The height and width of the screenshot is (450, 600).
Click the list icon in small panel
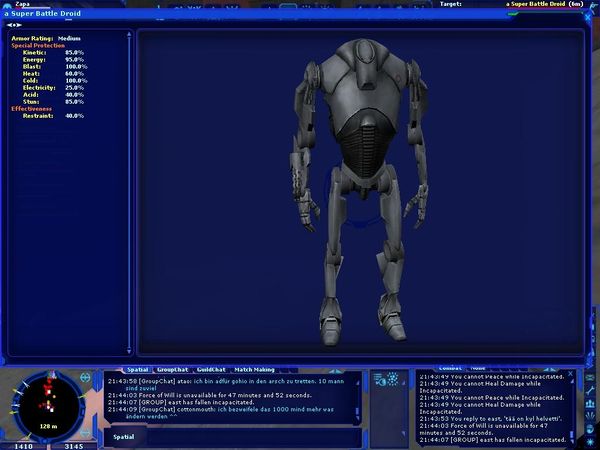click(x=378, y=378)
